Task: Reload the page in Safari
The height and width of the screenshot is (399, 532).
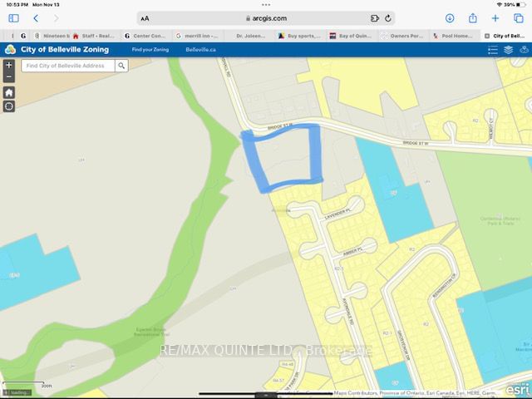Action: pos(389,17)
